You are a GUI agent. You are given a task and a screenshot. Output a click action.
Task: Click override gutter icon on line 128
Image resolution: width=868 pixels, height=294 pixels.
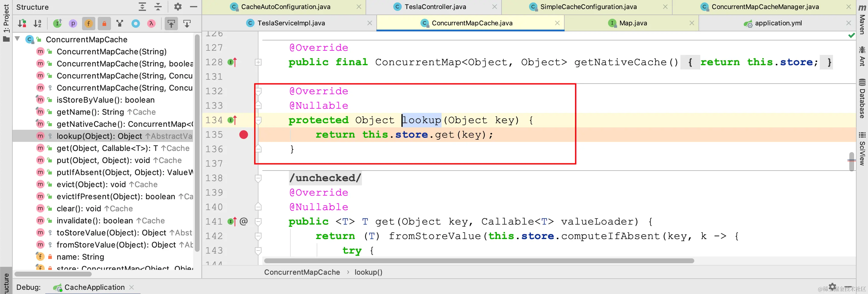coord(232,62)
